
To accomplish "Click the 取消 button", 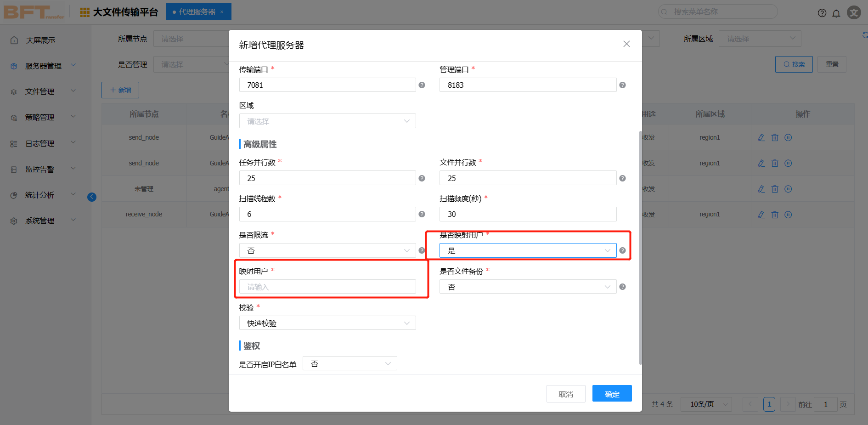I will (565, 394).
